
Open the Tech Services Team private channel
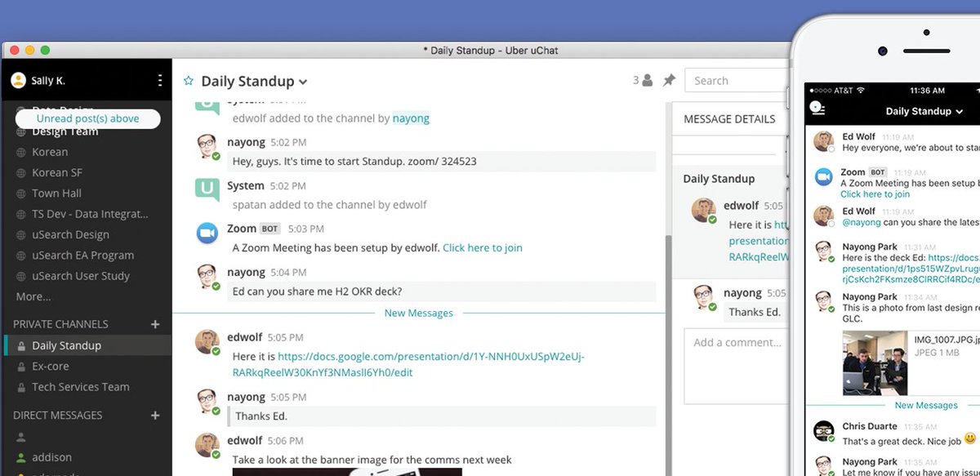(80, 387)
